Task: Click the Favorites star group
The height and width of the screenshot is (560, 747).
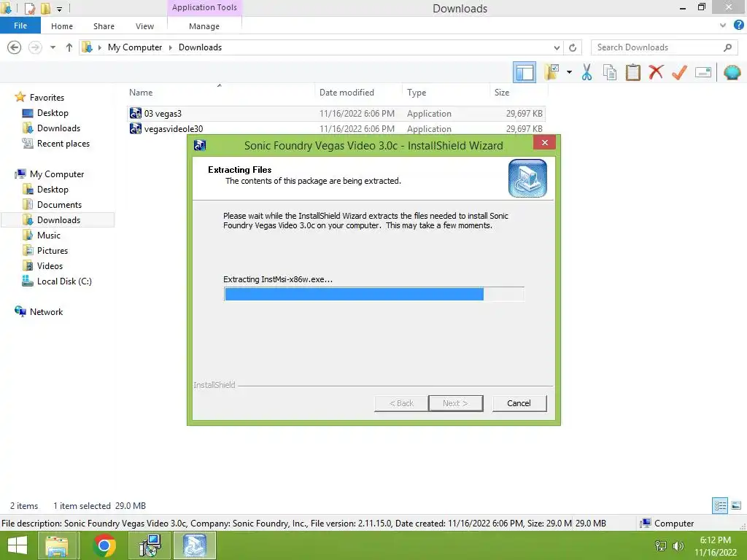Action: [x=39, y=97]
